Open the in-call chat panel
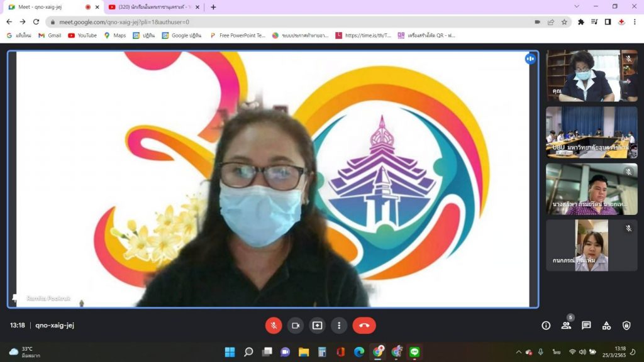 point(586,326)
